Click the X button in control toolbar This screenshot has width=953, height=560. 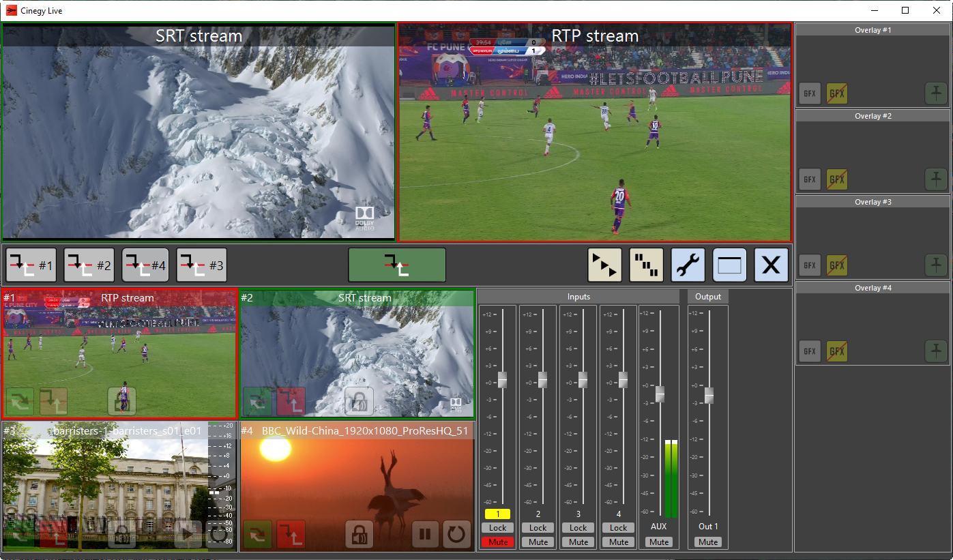[772, 265]
